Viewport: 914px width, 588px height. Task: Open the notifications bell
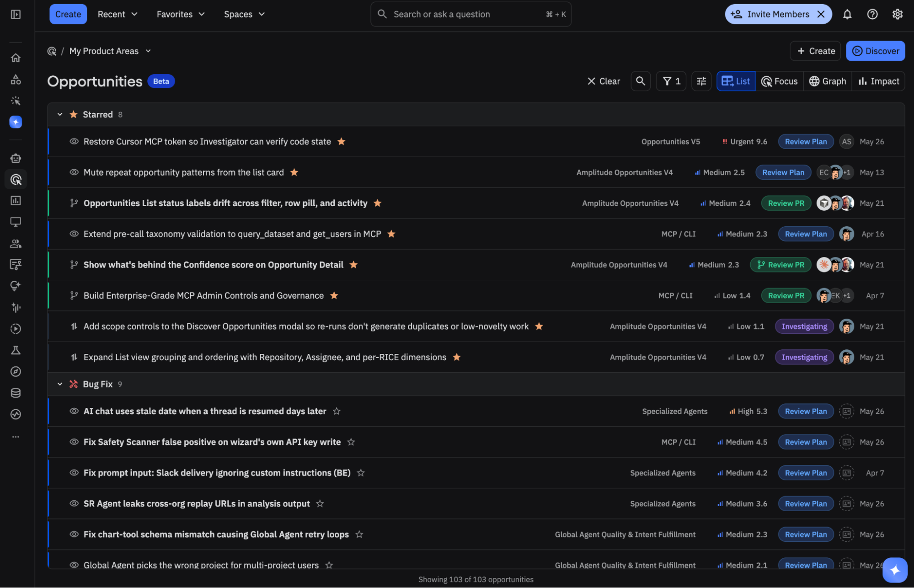[847, 14]
